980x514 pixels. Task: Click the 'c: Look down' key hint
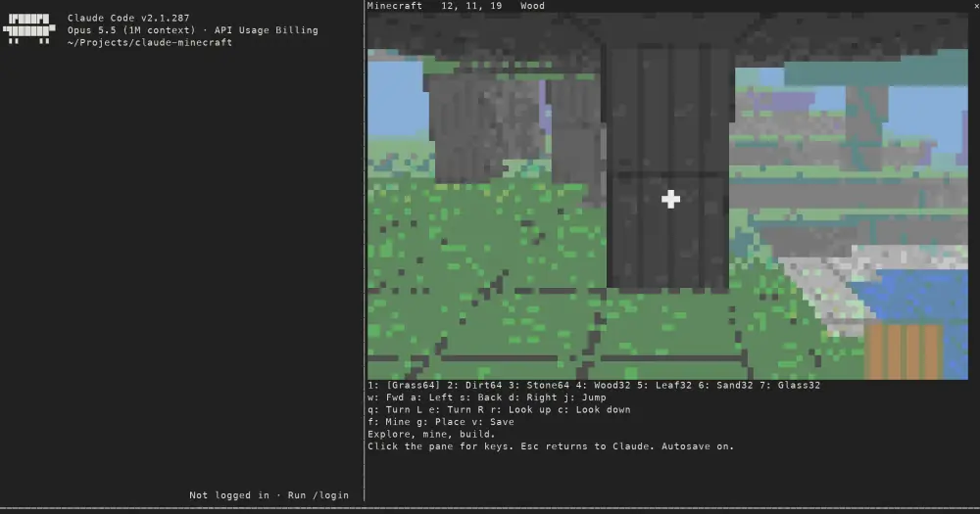[x=594, y=409]
